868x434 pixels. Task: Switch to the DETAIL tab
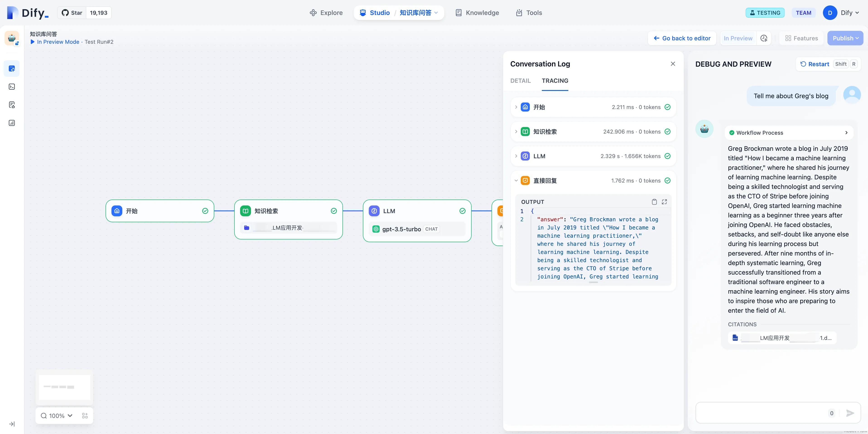520,80
